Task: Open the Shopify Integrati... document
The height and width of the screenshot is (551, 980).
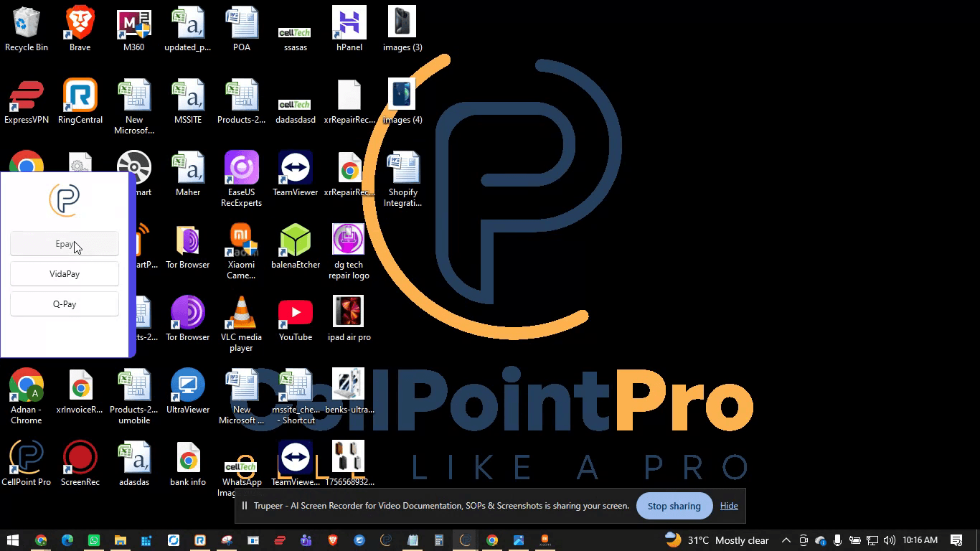Action: tap(403, 179)
